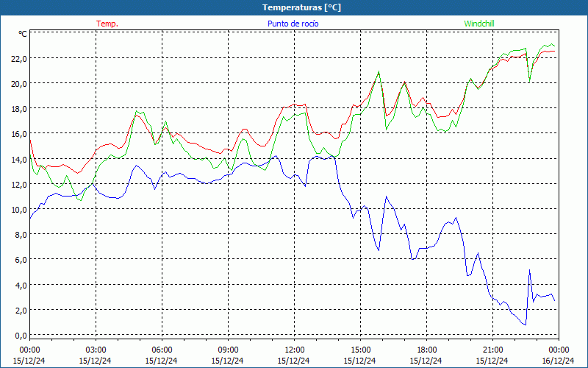Click the °C unit label on axis
Image resolution: width=588 pixels, height=368 pixels.
(x=23, y=34)
